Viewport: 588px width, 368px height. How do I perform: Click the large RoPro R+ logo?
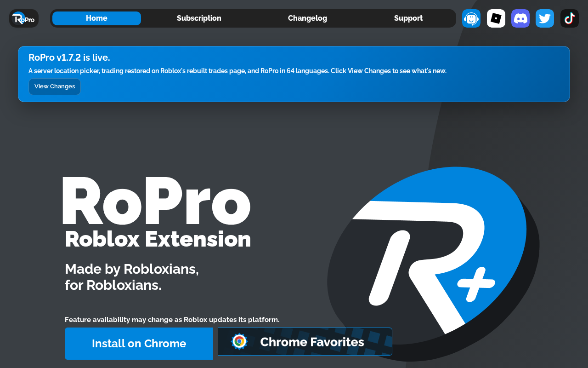(433, 264)
